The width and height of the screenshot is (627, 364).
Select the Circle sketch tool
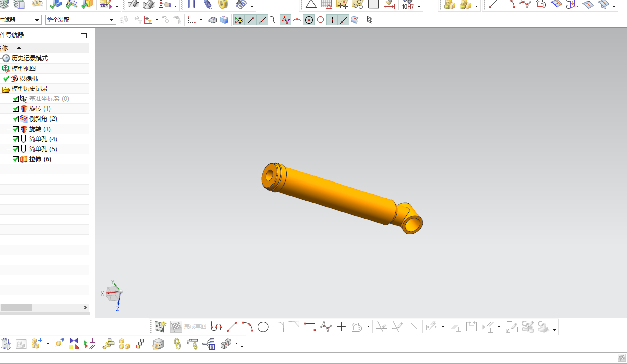point(263,327)
